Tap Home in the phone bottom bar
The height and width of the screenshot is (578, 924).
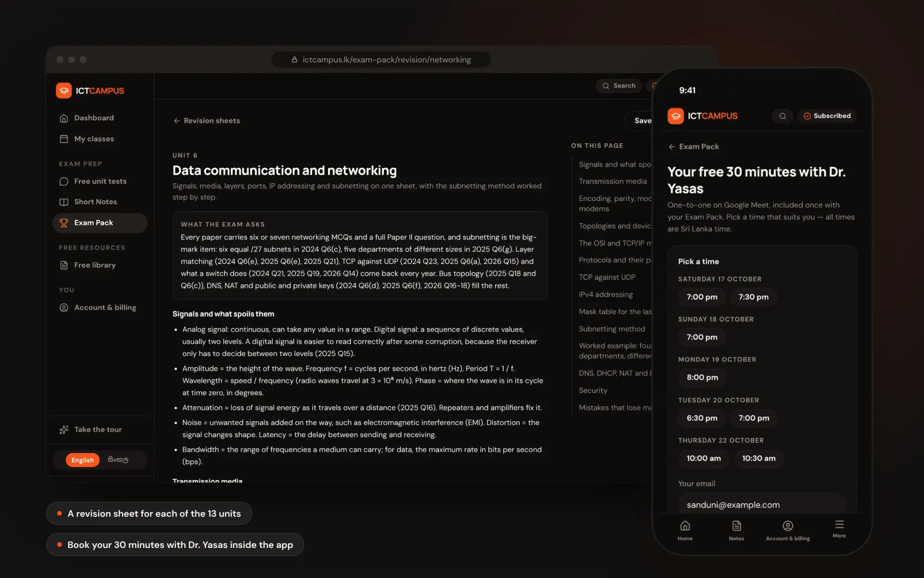(x=685, y=530)
